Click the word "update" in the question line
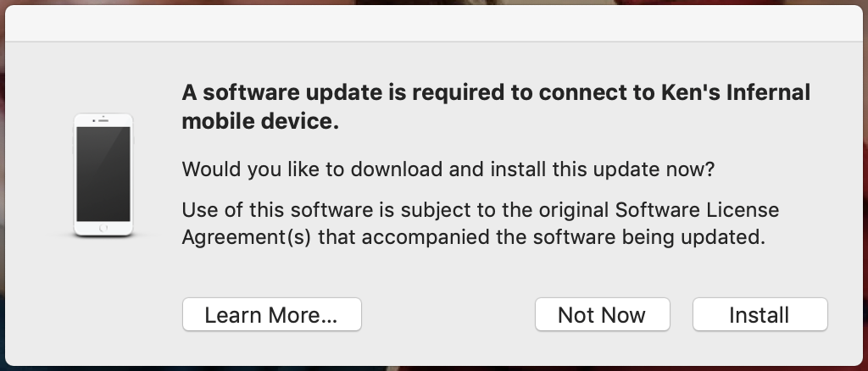 (x=616, y=169)
